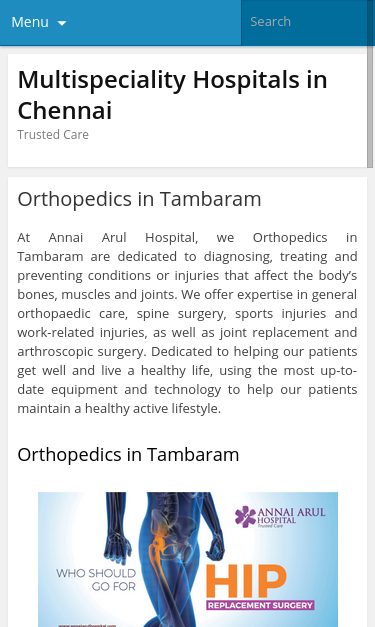Click the Who Should Go For caption
The image size is (375, 627).
pyautogui.click(x=96, y=580)
